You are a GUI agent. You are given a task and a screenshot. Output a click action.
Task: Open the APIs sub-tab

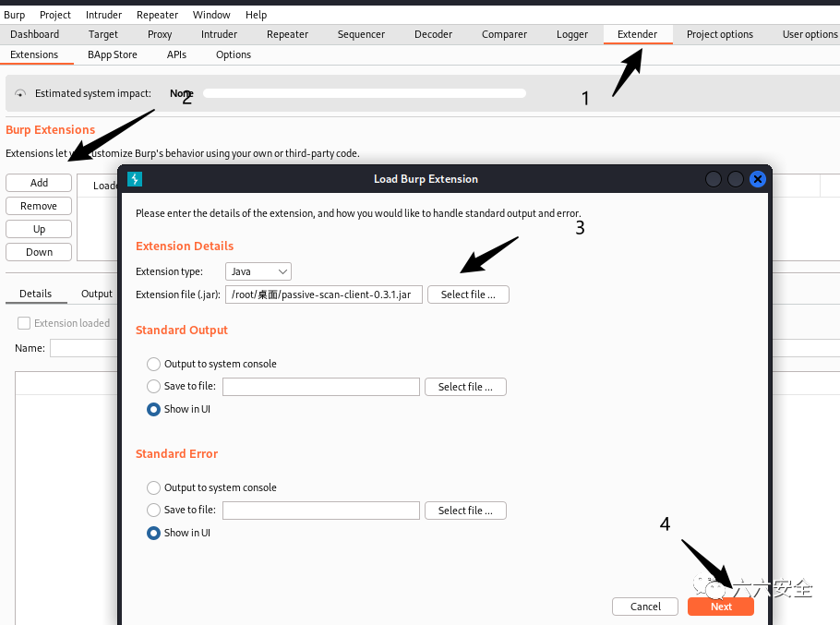[177, 54]
